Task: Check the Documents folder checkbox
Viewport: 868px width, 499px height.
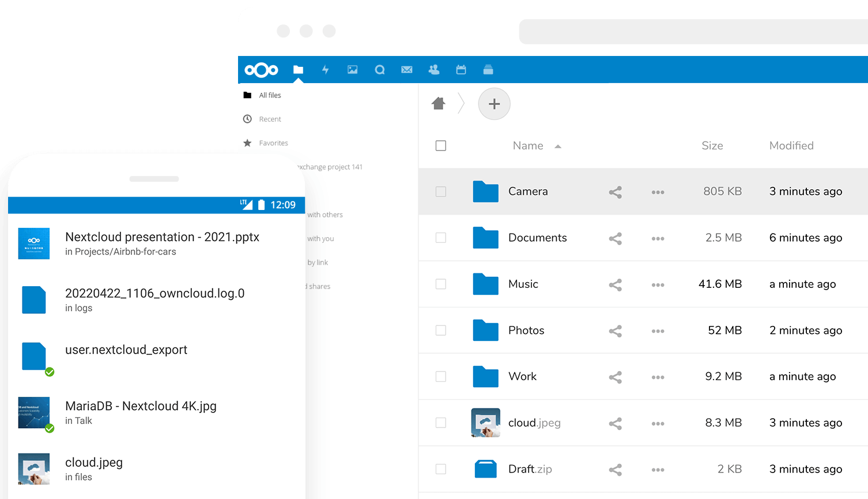Action: click(x=441, y=238)
